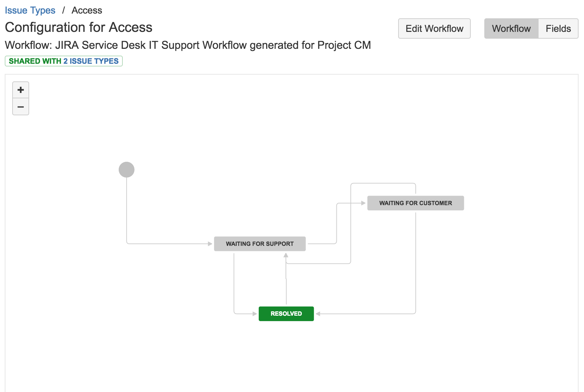
Task: Click the Access breadcrumb item
Action: (x=87, y=11)
